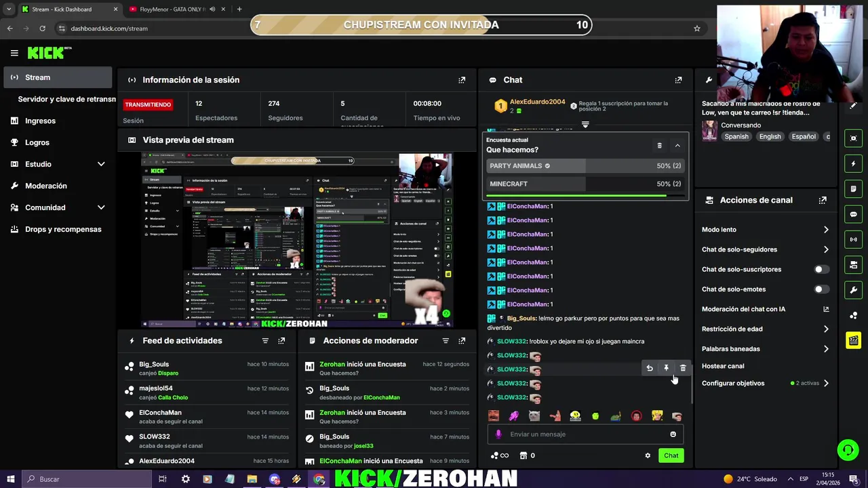This screenshot has width=868, height=488.
Task: Open the hamburger menu next to Kick logo
Action: click(14, 53)
